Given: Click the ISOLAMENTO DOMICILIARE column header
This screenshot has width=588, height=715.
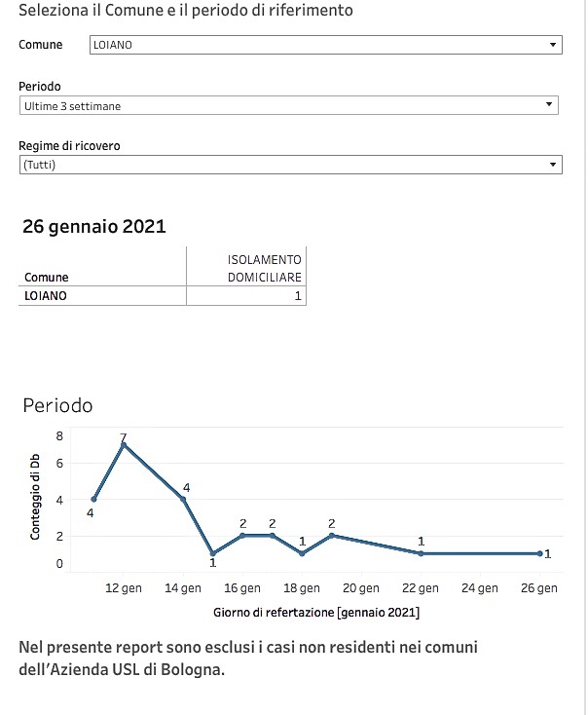Looking at the screenshot, I should point(265,268).
